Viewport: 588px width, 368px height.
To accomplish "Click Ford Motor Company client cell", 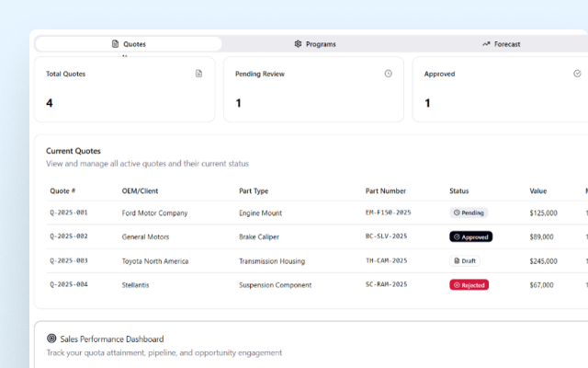I will coord(154,213).
